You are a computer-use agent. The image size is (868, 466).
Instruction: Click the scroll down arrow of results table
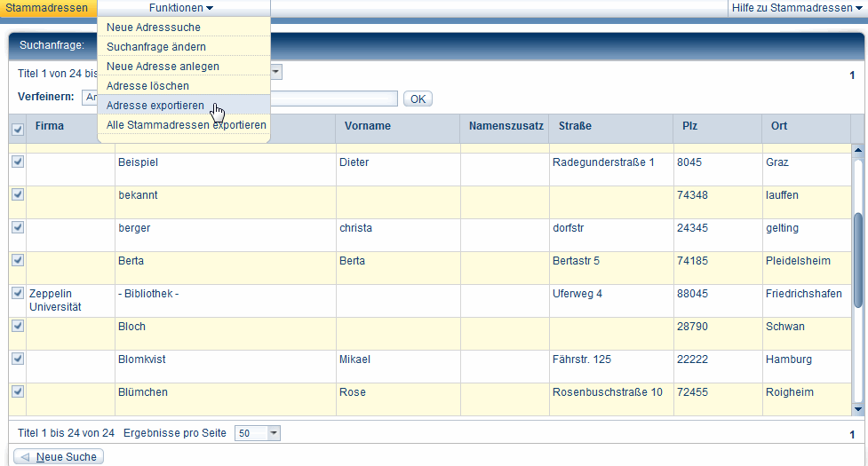click(x=857, y=409)
